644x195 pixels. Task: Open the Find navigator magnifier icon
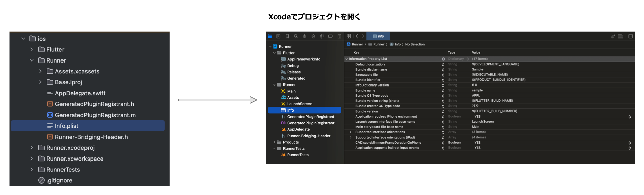296,36
